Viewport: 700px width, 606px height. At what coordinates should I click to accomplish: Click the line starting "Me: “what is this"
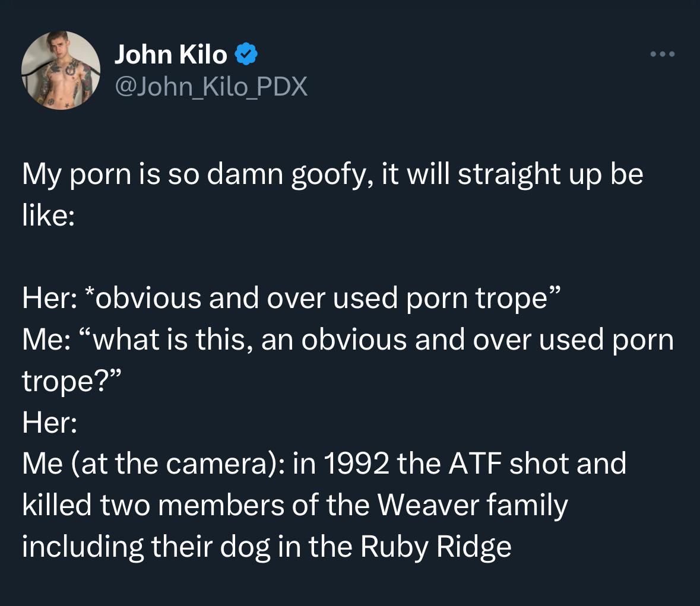pyautogui.click(x=348, y=340)
